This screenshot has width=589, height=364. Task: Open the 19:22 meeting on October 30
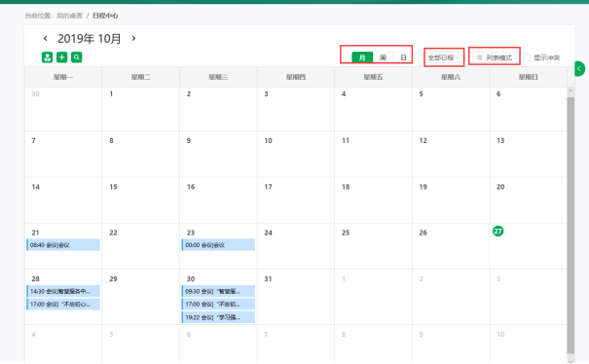[x=218, y=317]
